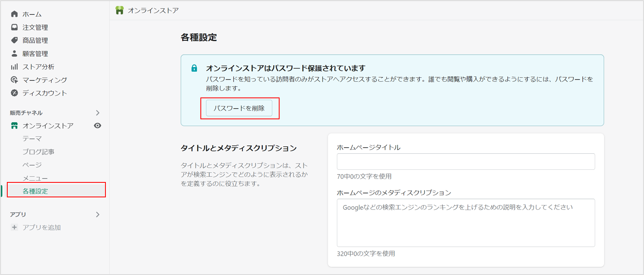Click the 各種設定 page heading

[x=199, y=38]
